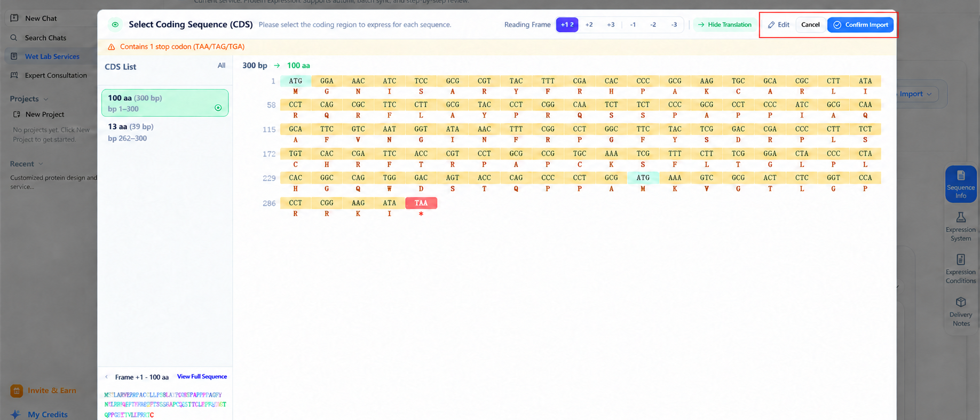This screenshot has height=420, width=980.
Task: Open View Full Sequence link
Action: coord(202,377)
